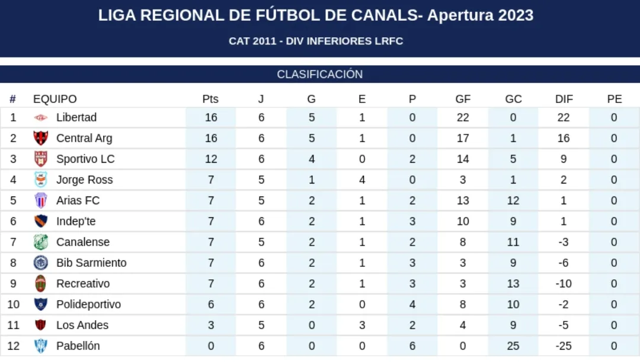Image resolution: width=640 pixels, height=364 pixels.
Task: Click the Indep'te team shield icon
Action: point(40,221)
